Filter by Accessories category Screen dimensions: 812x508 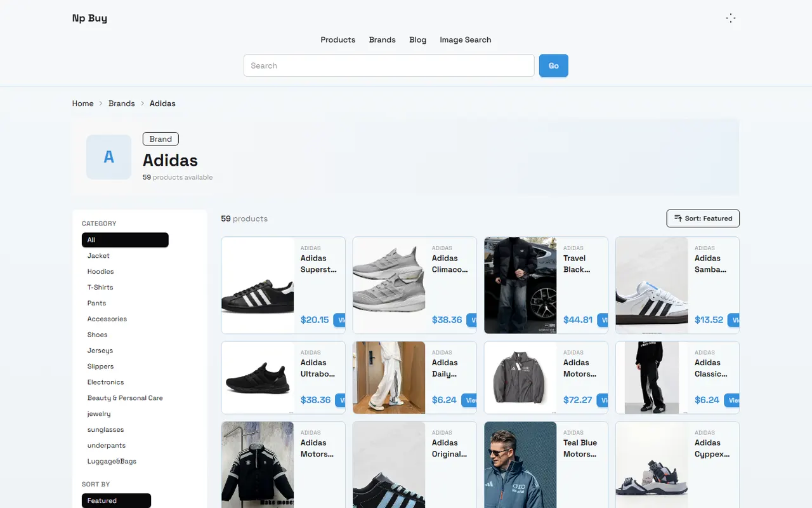pos(107,319)
